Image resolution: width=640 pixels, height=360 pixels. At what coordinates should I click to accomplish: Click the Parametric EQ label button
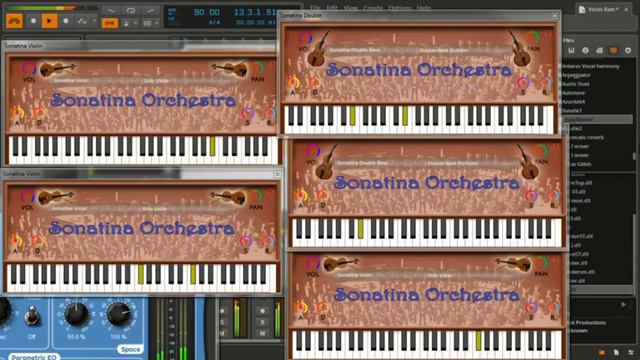point(34,357)
